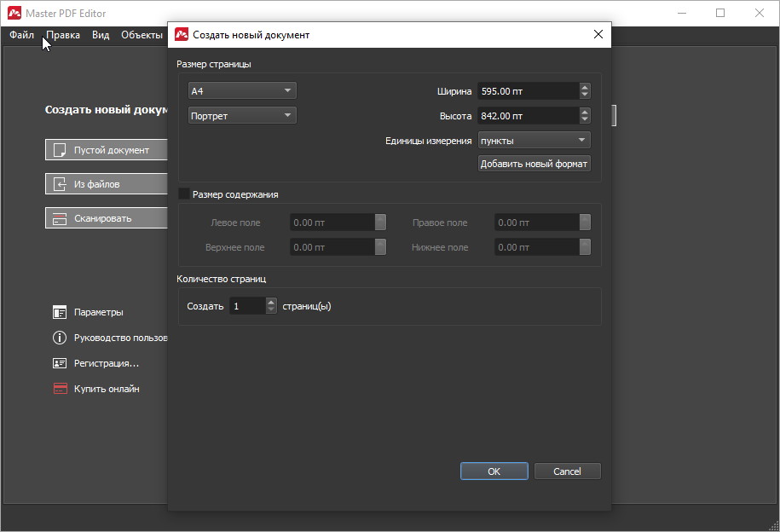Increase width using Ширина spinner up arrow
Image resolution: width=780 pixels, height=532 pixels.
[x=585, y=87]
